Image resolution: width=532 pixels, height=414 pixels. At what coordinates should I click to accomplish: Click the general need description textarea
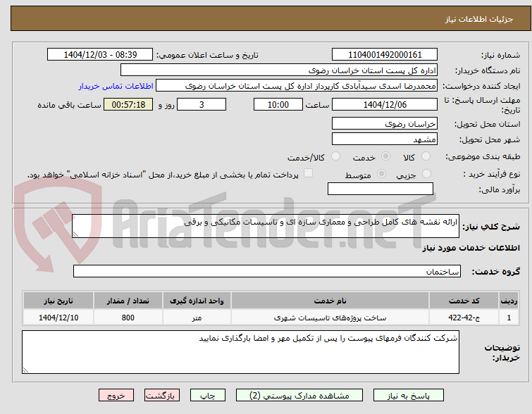(x=266, y=226)
